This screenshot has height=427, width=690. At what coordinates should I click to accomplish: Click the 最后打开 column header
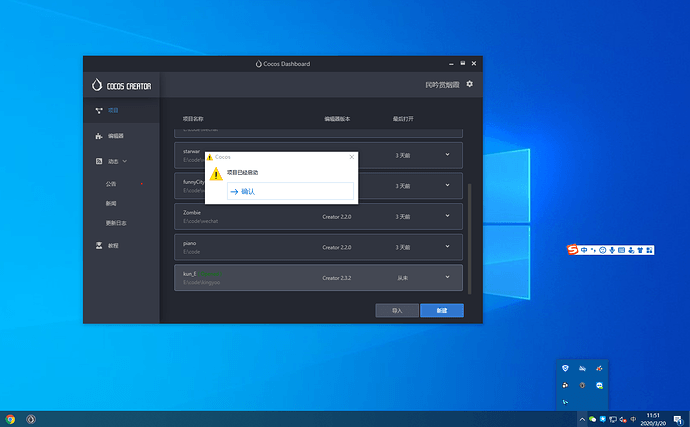pyautogui.click(x=403, y=119)
